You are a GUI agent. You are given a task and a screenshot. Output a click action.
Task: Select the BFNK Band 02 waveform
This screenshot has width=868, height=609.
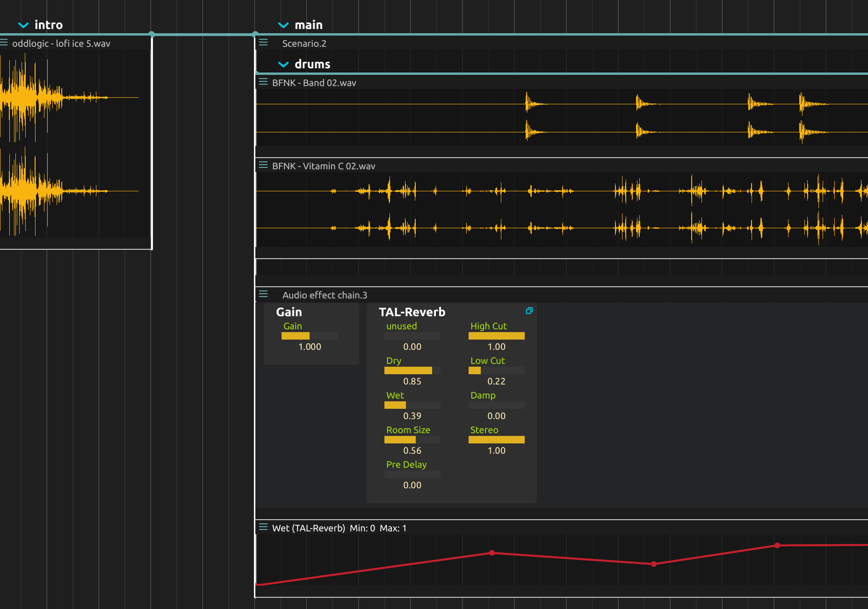pyautogui.click(x=562, y=117)
